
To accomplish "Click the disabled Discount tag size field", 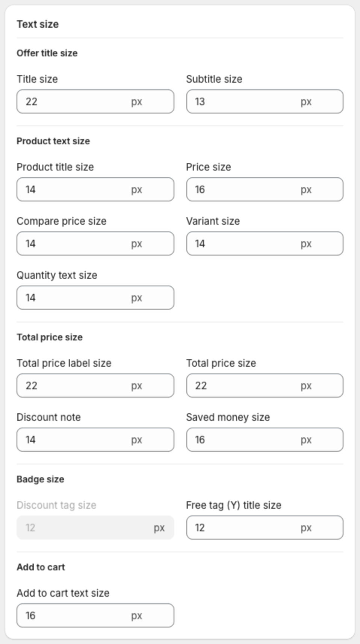I will coord(95,528).
